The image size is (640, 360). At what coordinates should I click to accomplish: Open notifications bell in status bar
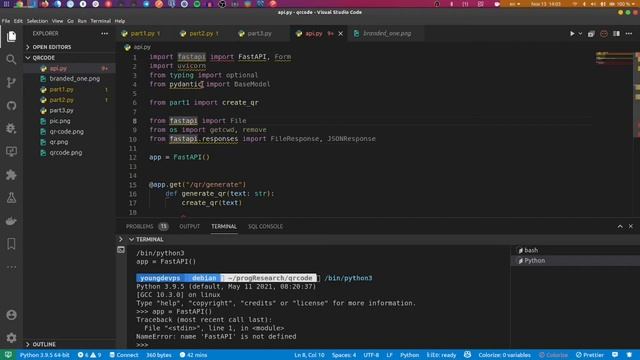629,355
